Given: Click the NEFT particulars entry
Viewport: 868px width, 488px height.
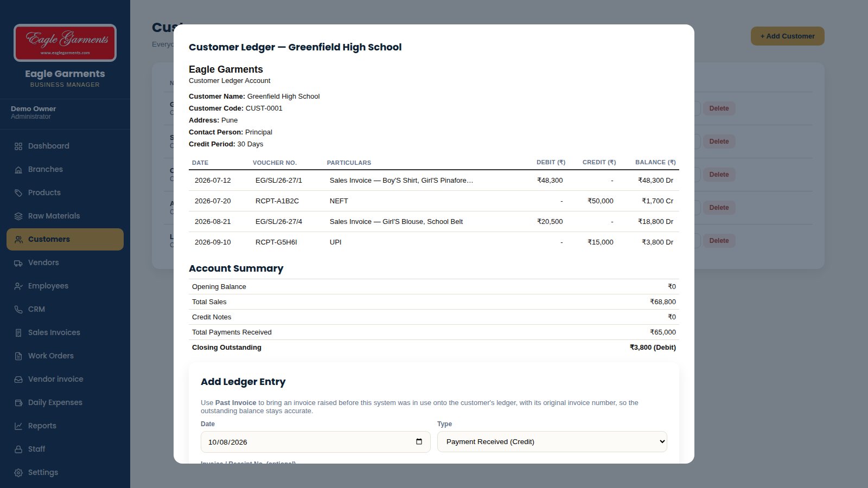Looking at the screenshot, I should click(339, 201).
